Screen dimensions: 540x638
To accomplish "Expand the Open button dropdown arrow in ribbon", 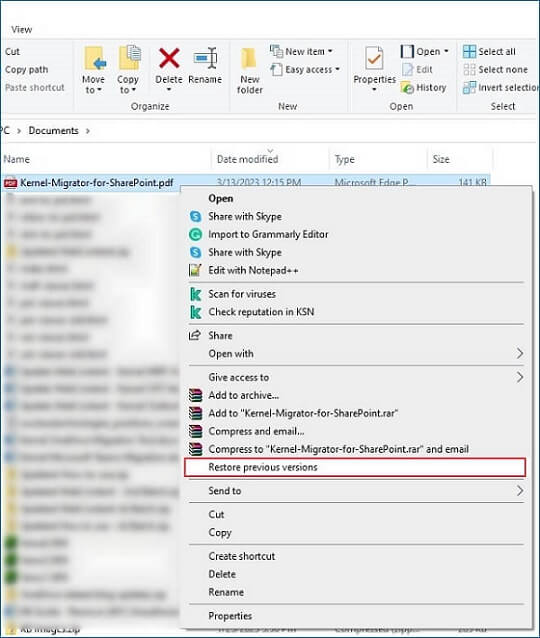I will pos(446,51).
